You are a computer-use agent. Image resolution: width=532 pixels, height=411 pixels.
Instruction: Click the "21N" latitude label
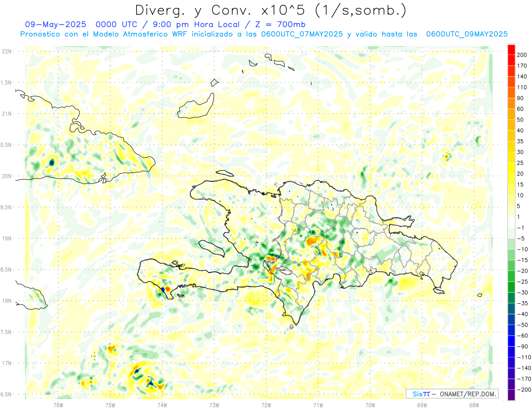[x=6, y=114]
